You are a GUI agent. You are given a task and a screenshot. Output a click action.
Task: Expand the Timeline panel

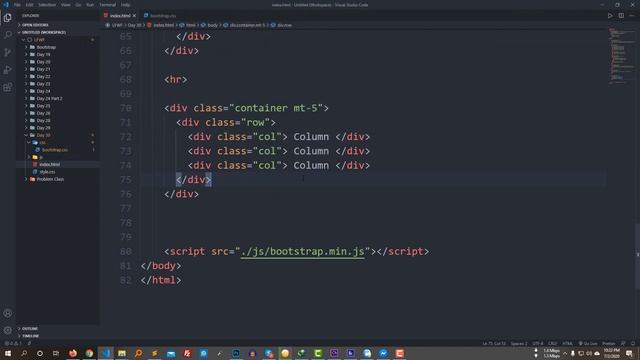pyautogui.click(x=57, y=336)
